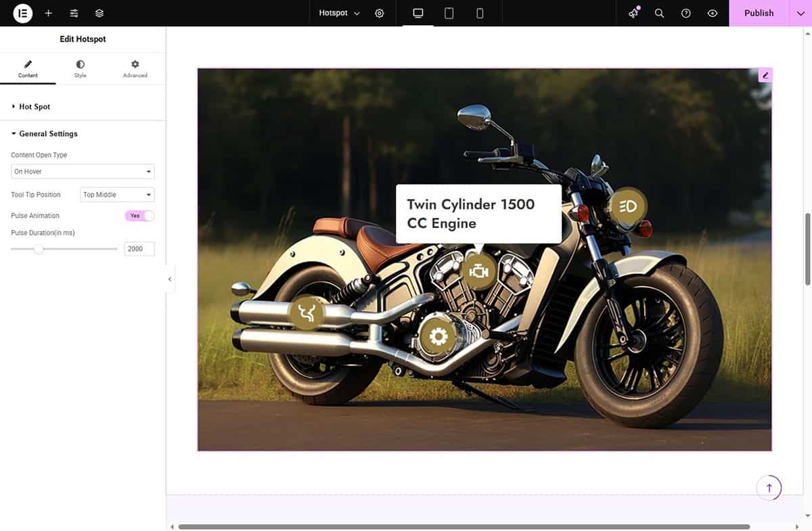This screenshot has height=531, width=812.
Task: Switch to mobile preview mode
Action: tap(480, 13)
